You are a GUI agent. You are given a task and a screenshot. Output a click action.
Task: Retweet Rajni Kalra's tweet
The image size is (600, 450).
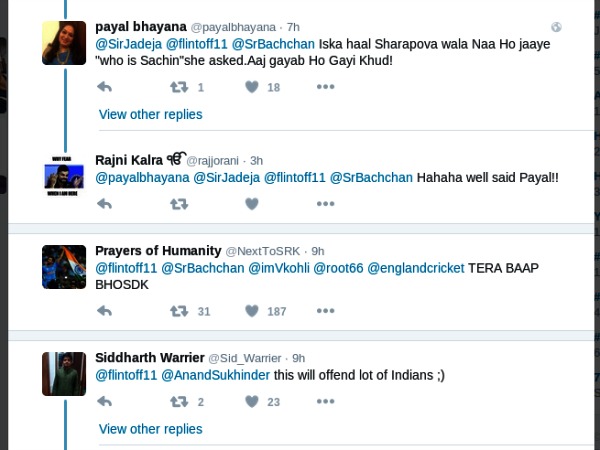(179, 204)
